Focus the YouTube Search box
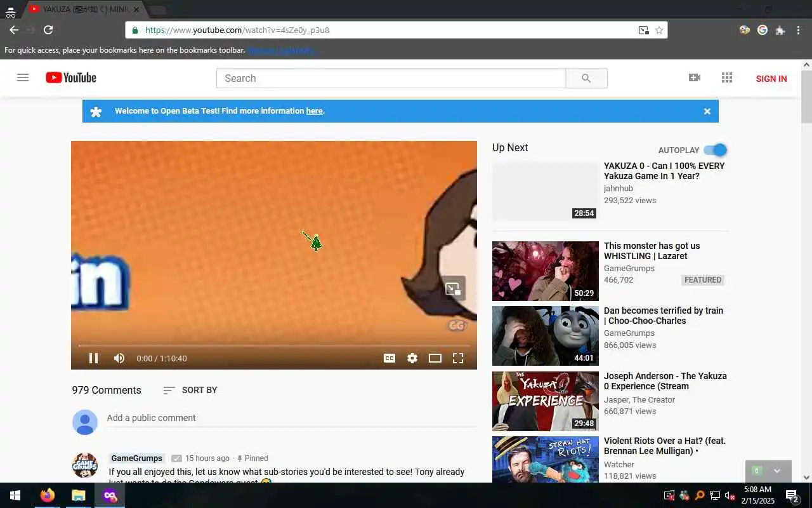Viewport: 812px width, 508px height. [391, 78]
